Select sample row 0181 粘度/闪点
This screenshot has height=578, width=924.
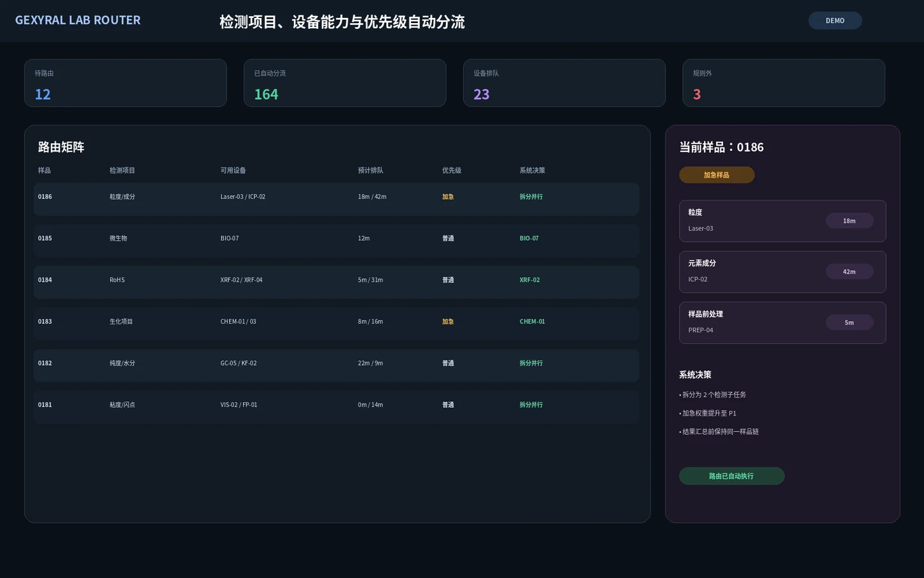click(336, 407)
